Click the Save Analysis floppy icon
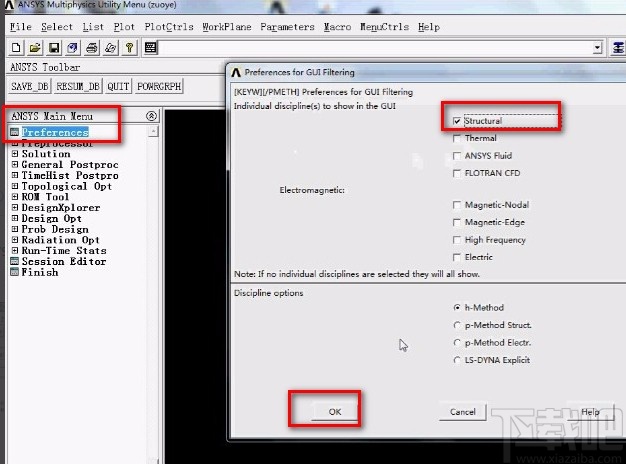 (54, 48)
